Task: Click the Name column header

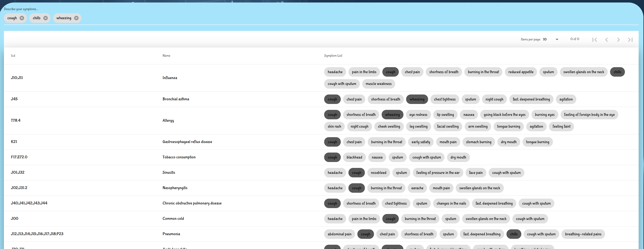Action: coord(166,56)
